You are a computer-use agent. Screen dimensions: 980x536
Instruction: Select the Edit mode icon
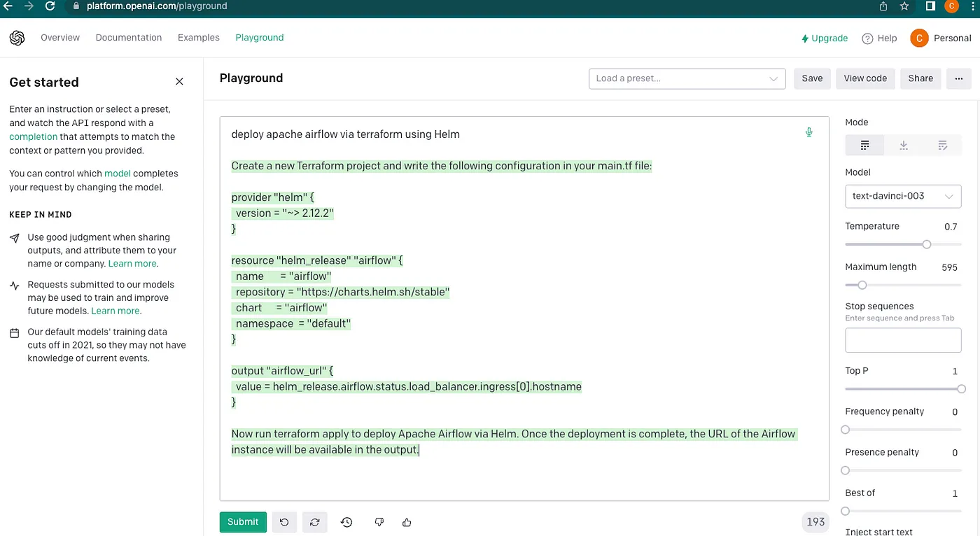pos(942,145)
